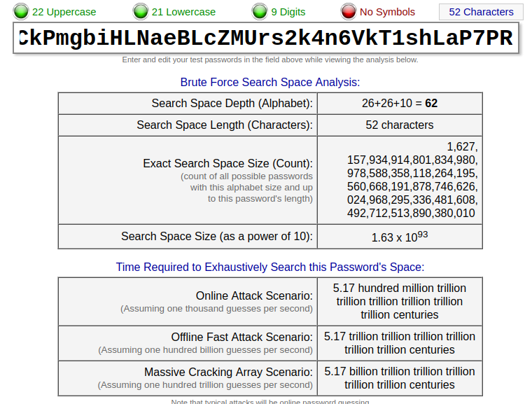
Task: Click 'Assuming one hundred trillion guesses' note
Action: [205, 385]
